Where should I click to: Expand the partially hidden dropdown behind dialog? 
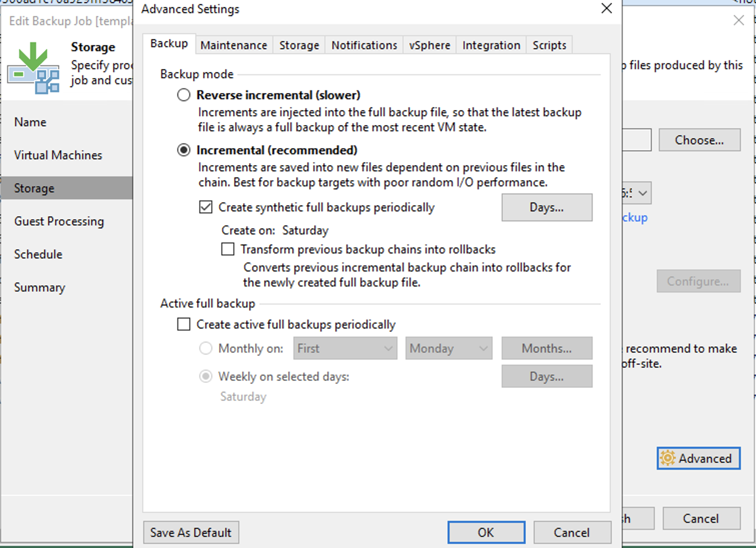pos(642,193)
